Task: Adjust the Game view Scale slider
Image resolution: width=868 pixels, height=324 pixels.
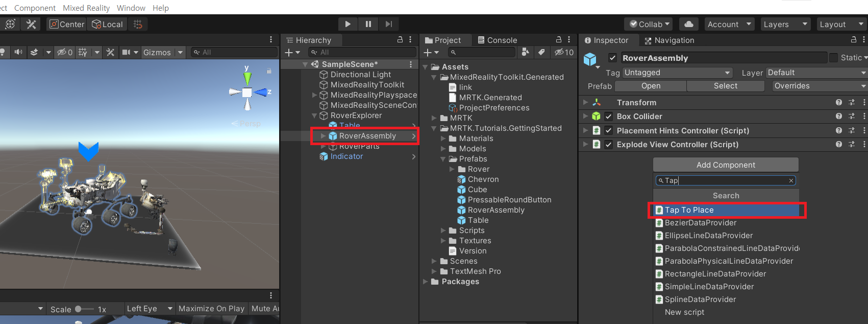Action: [x=84, y=309]
